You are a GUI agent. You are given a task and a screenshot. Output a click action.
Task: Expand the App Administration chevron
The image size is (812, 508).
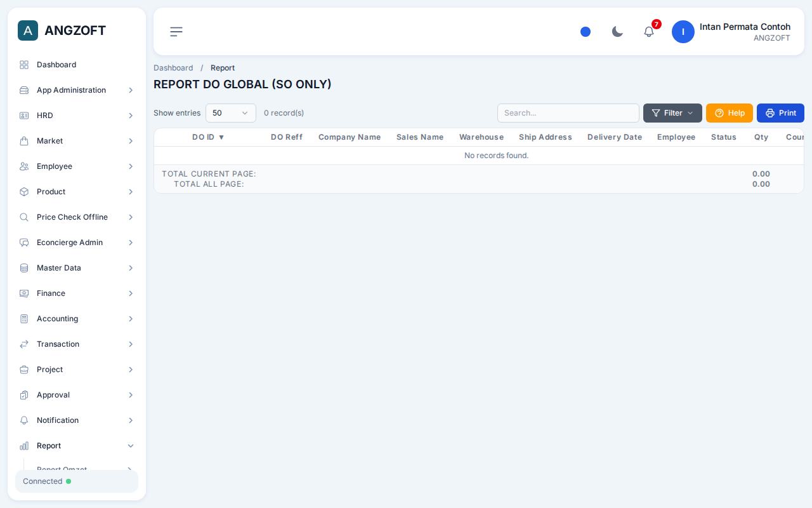coord(131,90)
